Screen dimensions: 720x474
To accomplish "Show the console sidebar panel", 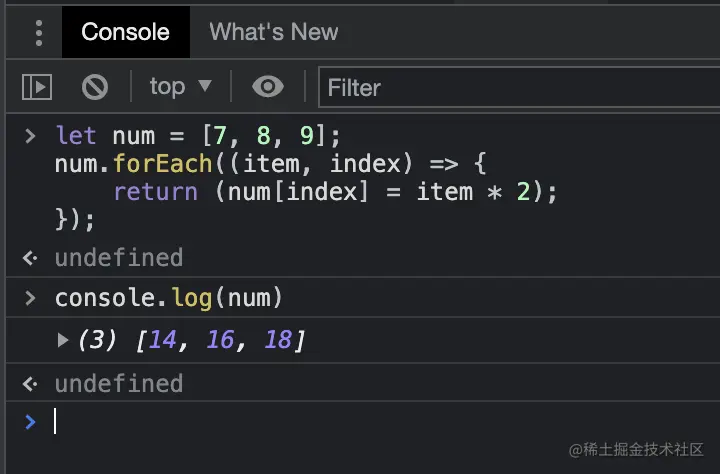I will click(x=37, y=87).
